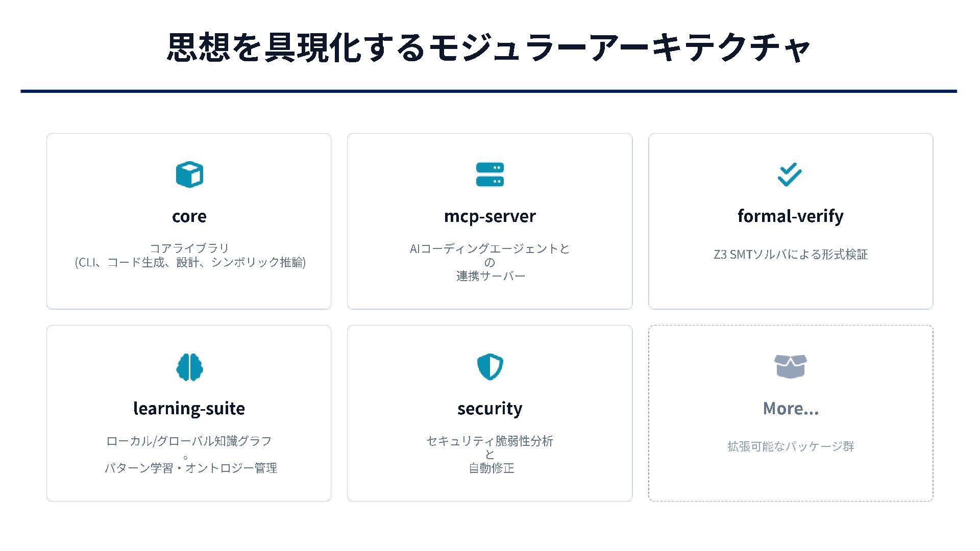980x551 pixels.
Task: Click the slide title 思想を具現化するモジュラーアーキテクチャ
Action: click(488, 47)
